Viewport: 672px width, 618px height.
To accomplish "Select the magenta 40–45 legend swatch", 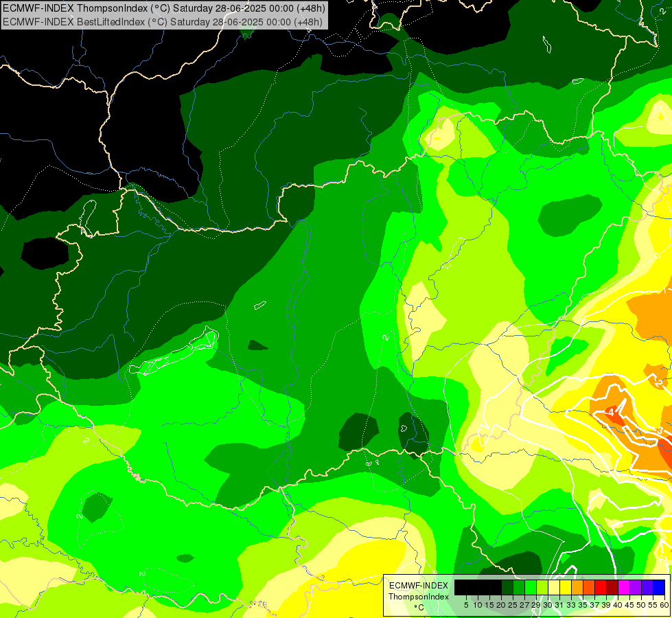I will (x=623, y=587).
